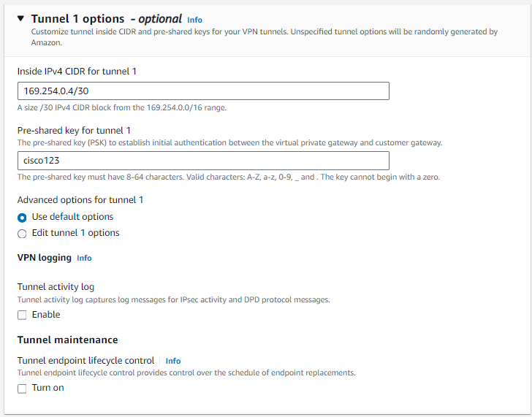Open Info link for Tunnel endpoint lifecycle control
Image resolution: width=532 pixels, height=417 pixels.
click(173, 361)
